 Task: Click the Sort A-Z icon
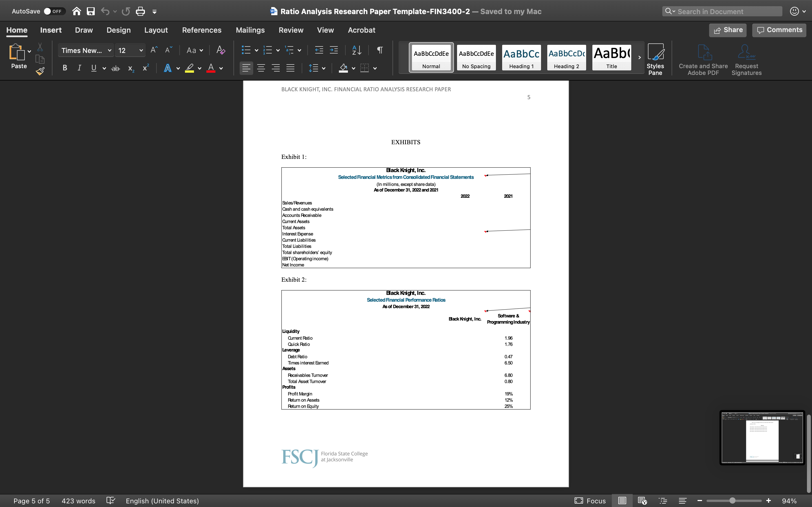click(x=357, y=50)
